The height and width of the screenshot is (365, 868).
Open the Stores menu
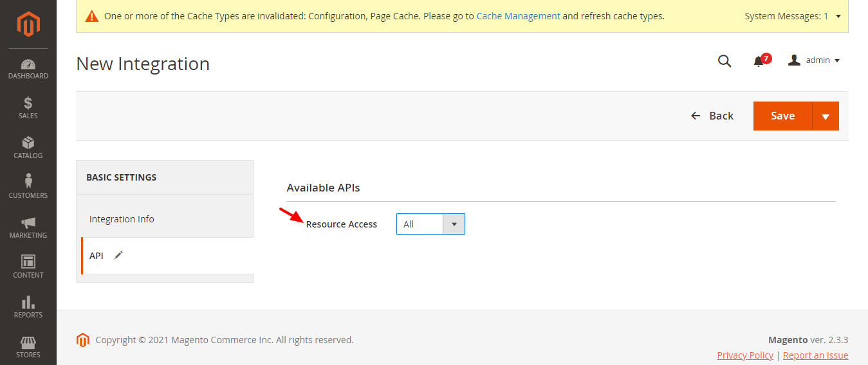tap(28, 347)
